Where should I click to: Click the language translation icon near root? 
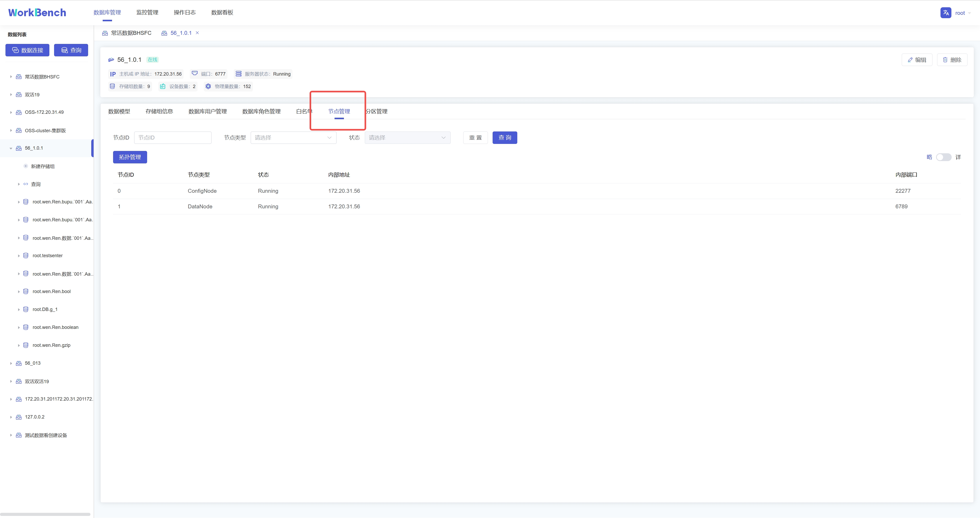[x=946, y=12]
